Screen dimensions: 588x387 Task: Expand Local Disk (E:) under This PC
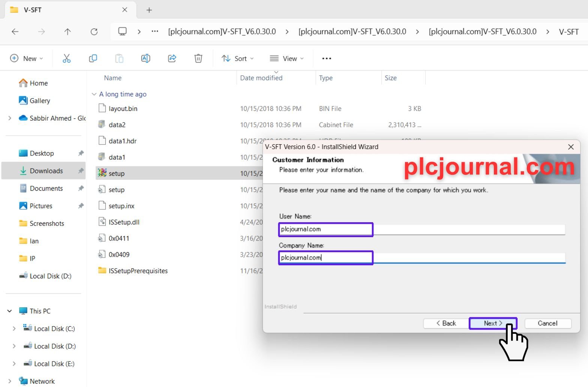coord(14,364)
